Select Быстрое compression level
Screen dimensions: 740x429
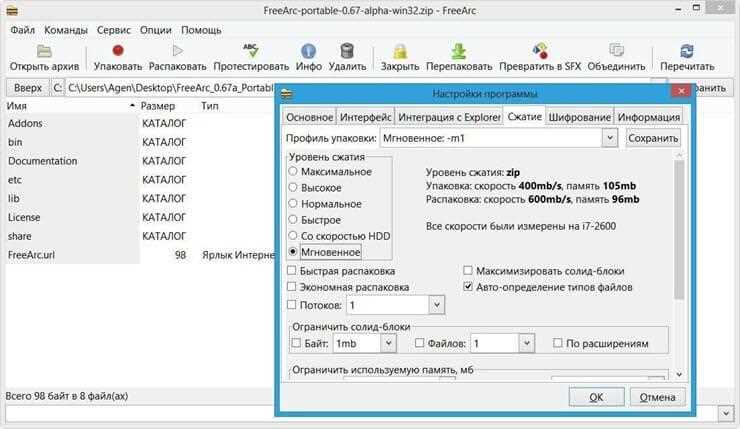point(293,219)
